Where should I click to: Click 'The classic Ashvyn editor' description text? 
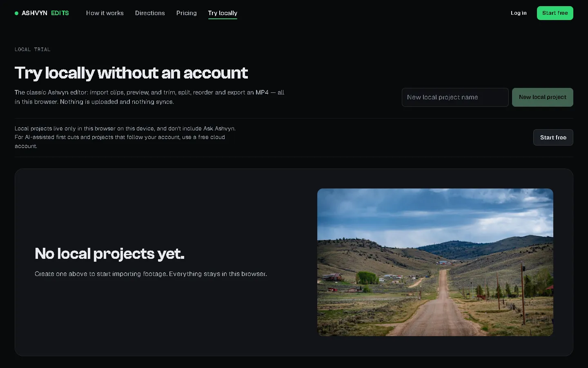[149, 97]
